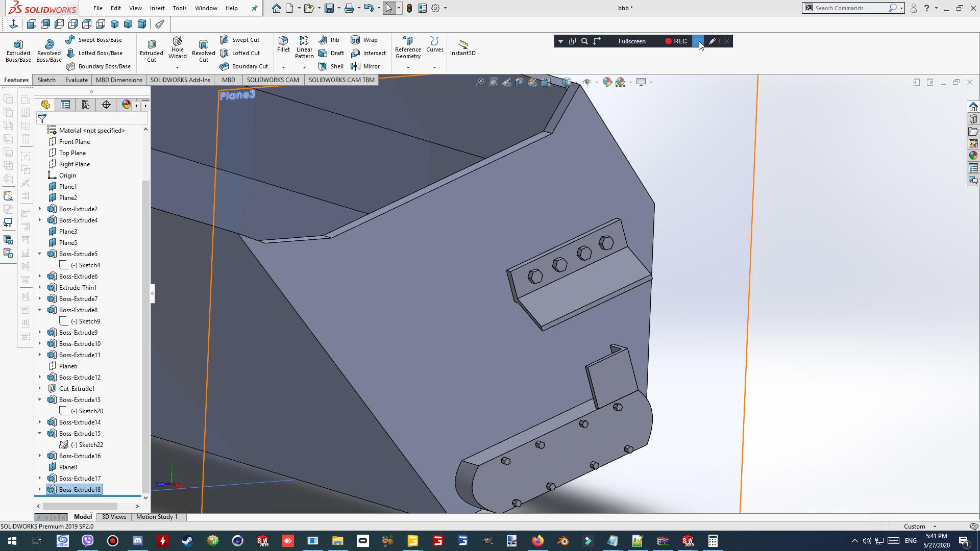Select the Draft tool
This screenshot has width=980, height=551.
click(331, 53)
